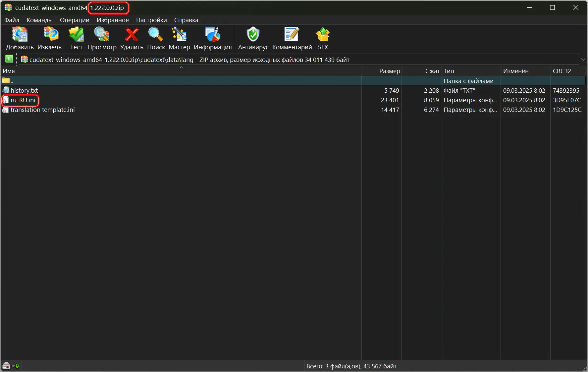This screenshot has height=372, width=588.
Task: Show archive Информация (Info)
Action: (x=213, y=34)
